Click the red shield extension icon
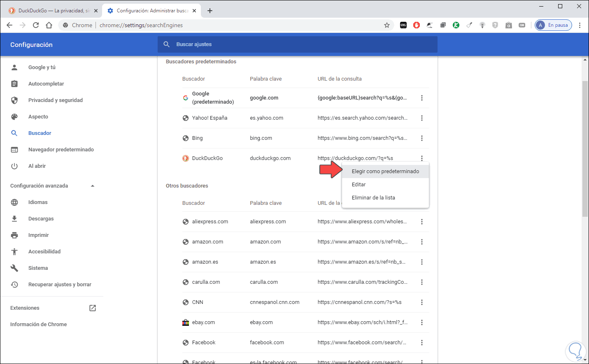Image resolution: width=589 pixels, height=364 pixels. point(417,25)
